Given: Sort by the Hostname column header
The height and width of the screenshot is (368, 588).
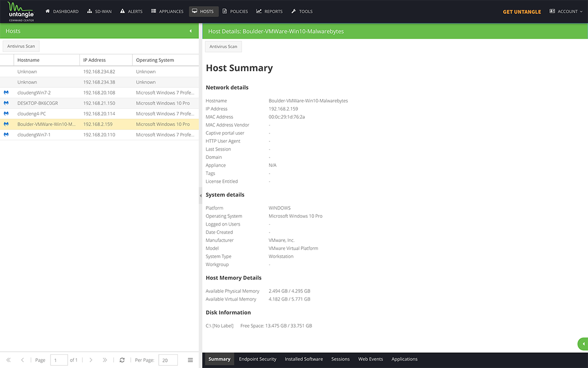Looking at the screenshot, I should (x=47, y=60).
